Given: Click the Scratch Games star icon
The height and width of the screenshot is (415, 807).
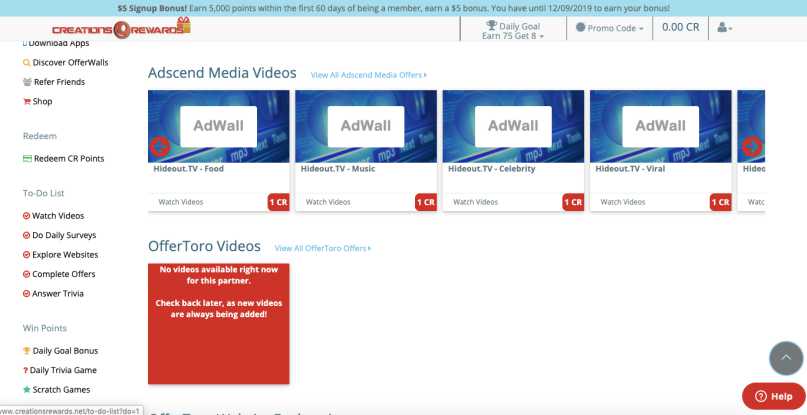Looking at the screenshot, I should tap(27, 390).
